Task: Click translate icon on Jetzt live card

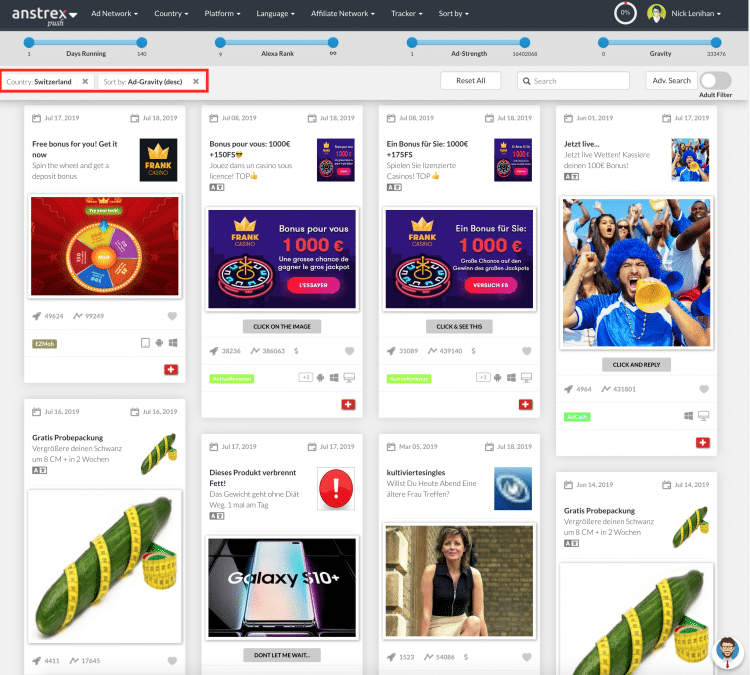Action: click(571, 177)
